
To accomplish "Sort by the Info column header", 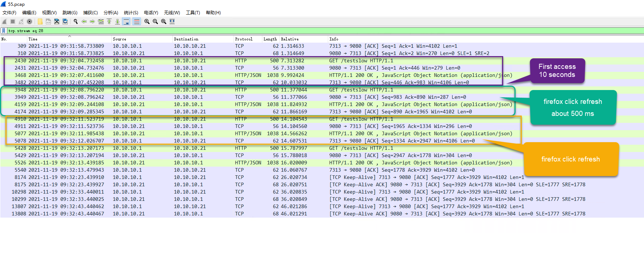I will 486,39.
